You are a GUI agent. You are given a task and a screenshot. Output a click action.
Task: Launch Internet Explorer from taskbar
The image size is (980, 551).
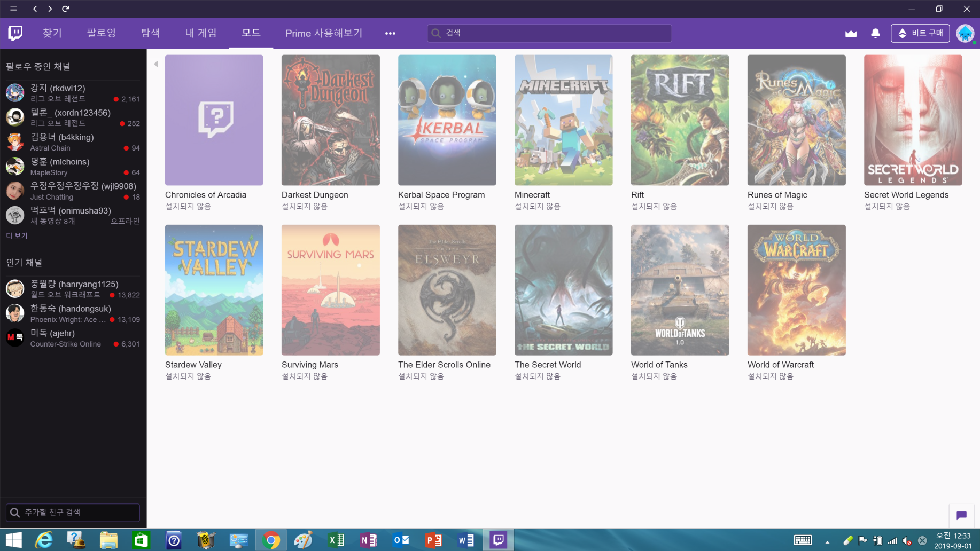tap(44, 540)
